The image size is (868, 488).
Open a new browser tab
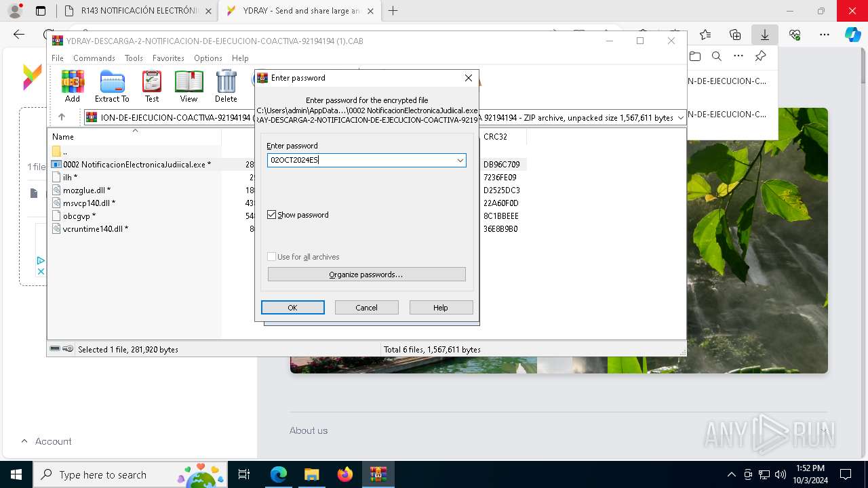(x=393, y=11)
